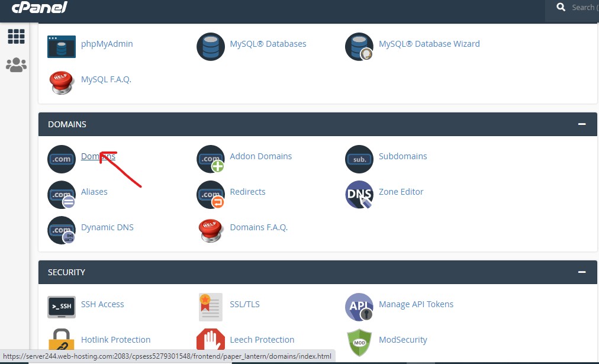Click the Manage API Tokens icon
The image size is (599, 364).
359,307
